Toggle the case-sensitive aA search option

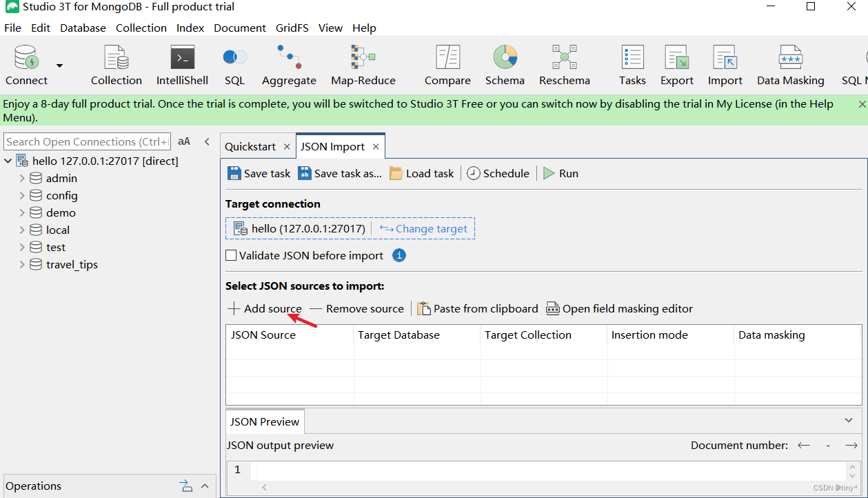184,141
